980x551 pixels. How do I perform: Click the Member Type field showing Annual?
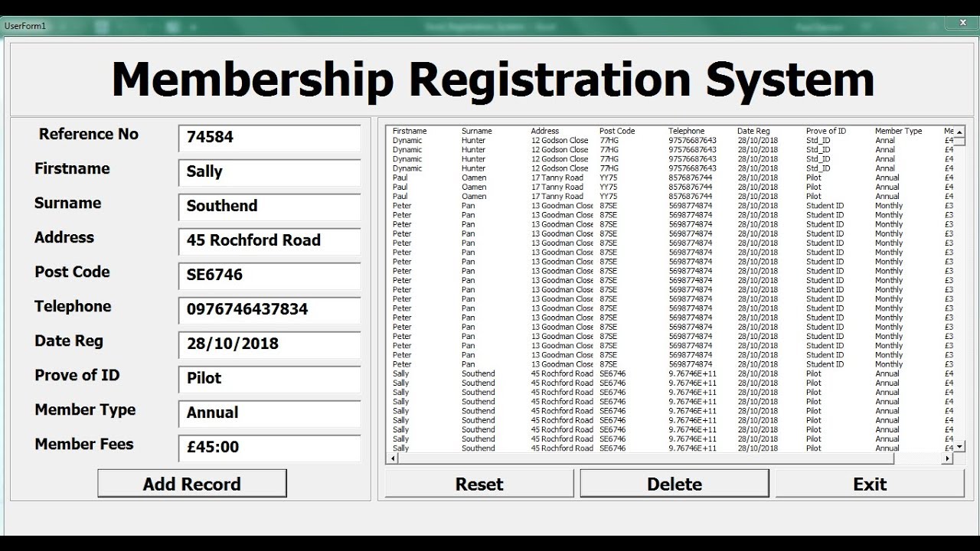point(269,414)
